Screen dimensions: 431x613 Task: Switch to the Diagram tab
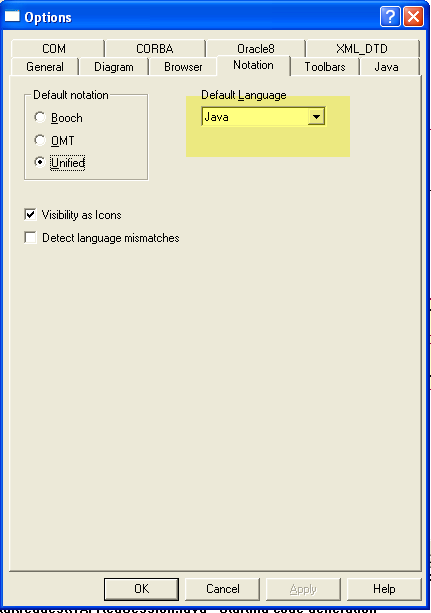pos(114,67)
